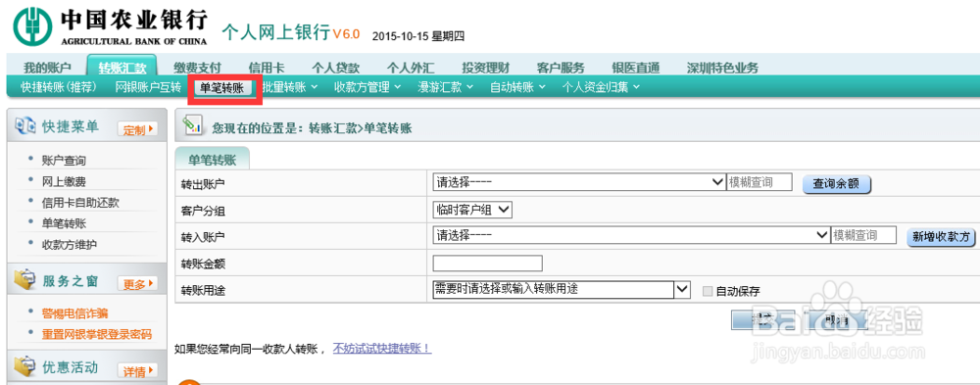The image size is (980, 385).
Task: Expand the 转账用途 combo box
Action: point(562,289)
